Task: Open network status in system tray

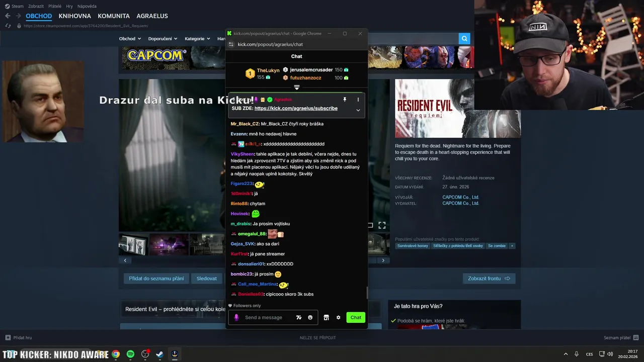Action: (602, 354)
